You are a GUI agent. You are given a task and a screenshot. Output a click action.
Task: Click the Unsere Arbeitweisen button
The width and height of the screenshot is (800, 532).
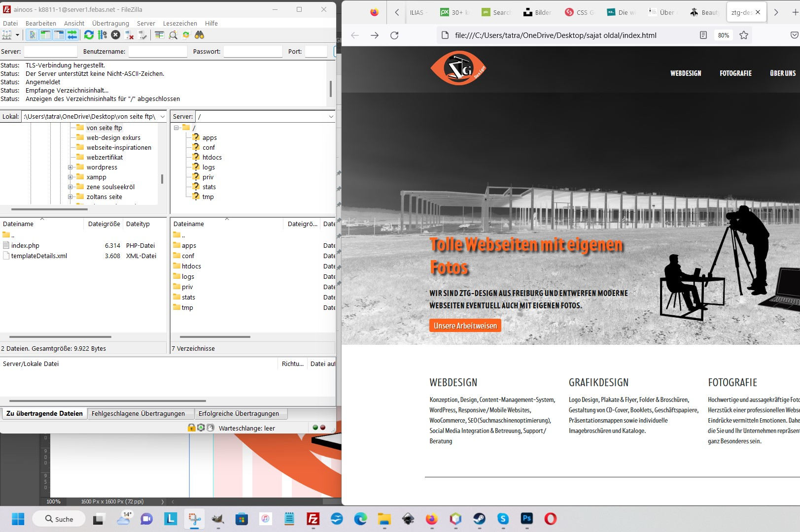(465, 326)
